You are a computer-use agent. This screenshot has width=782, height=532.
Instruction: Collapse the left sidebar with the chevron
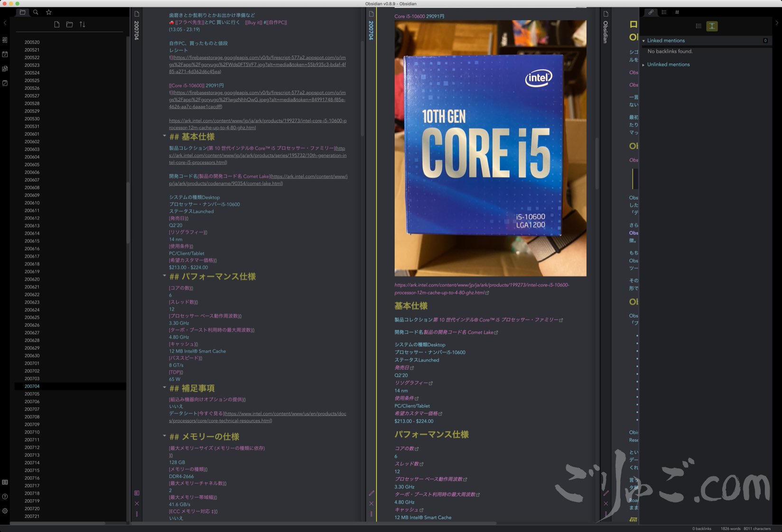[5, 23]
